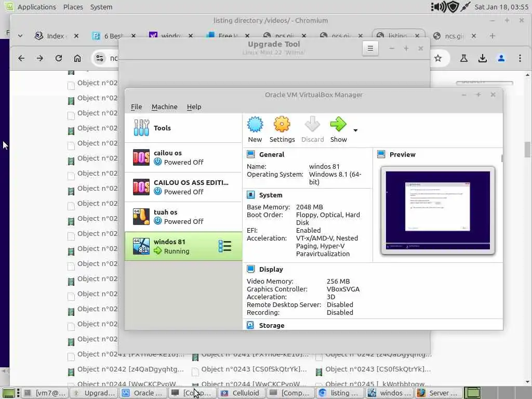Open the windos 81 machine menu icon

(225, 246)
